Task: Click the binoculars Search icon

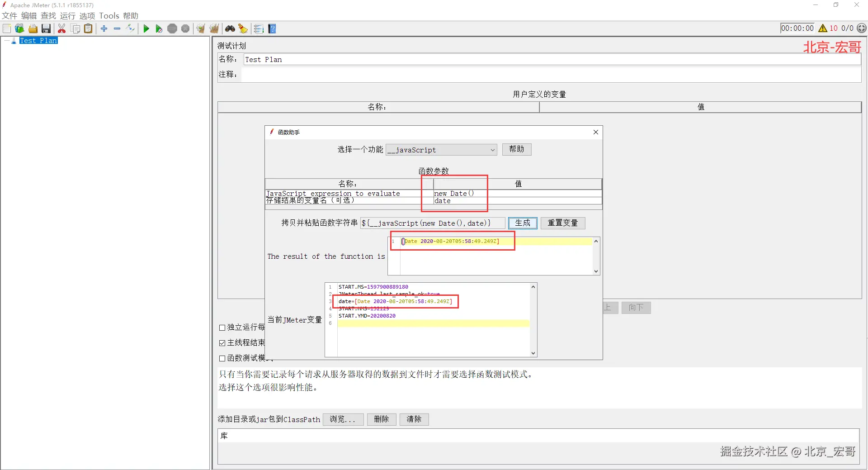Action: pyautogui.click(x=230, y=29)
